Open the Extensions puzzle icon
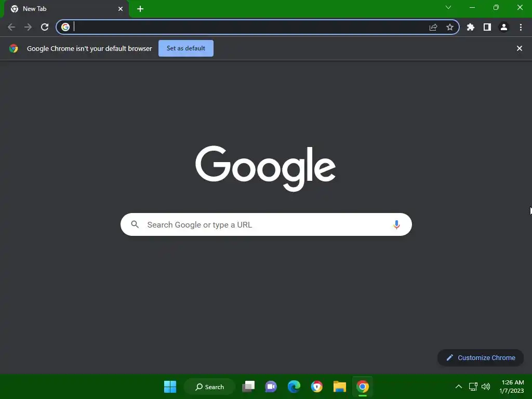The width and height of the screenshot is (532, 399). point(471,27)
